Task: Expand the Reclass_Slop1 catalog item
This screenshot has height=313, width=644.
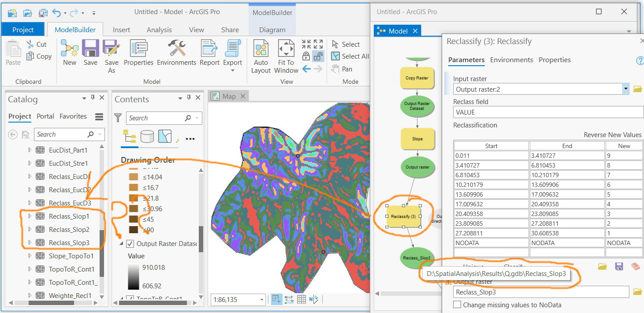Action: 30,216
